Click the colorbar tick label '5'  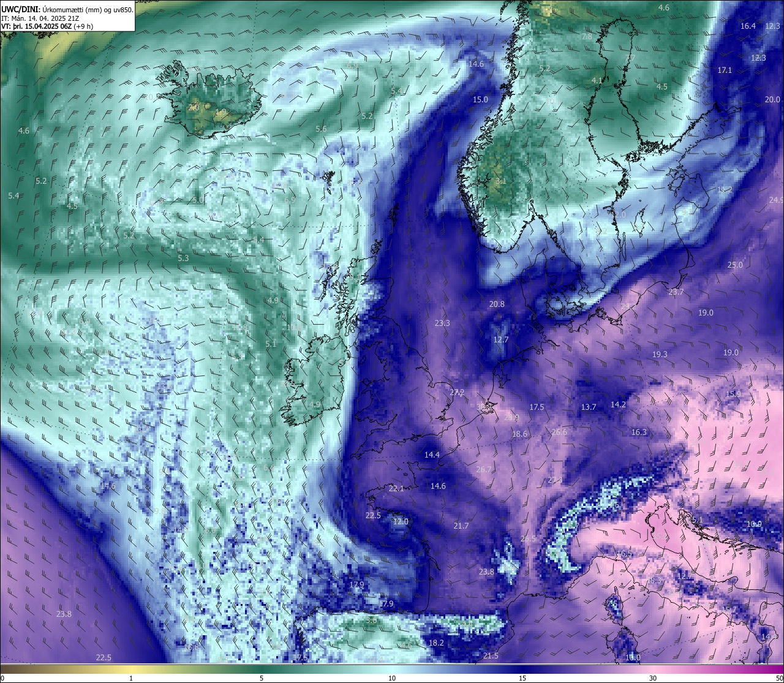coord(262,678)
